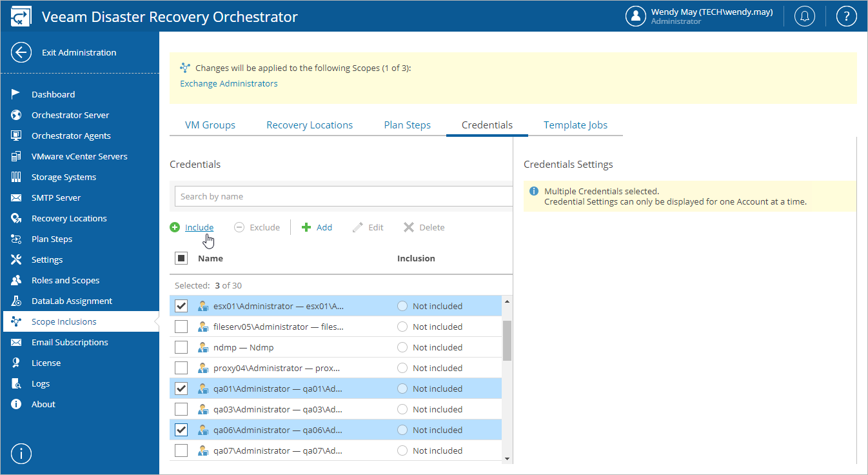Click the credentials list scrollbar thumb

pyautogui.click(x=507, y=340)
